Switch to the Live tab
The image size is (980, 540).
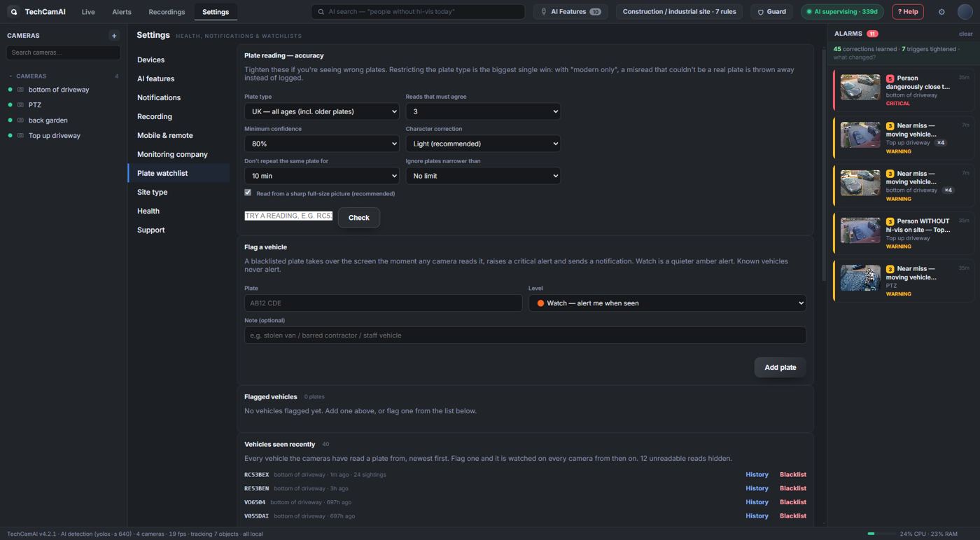click(88, 12)
